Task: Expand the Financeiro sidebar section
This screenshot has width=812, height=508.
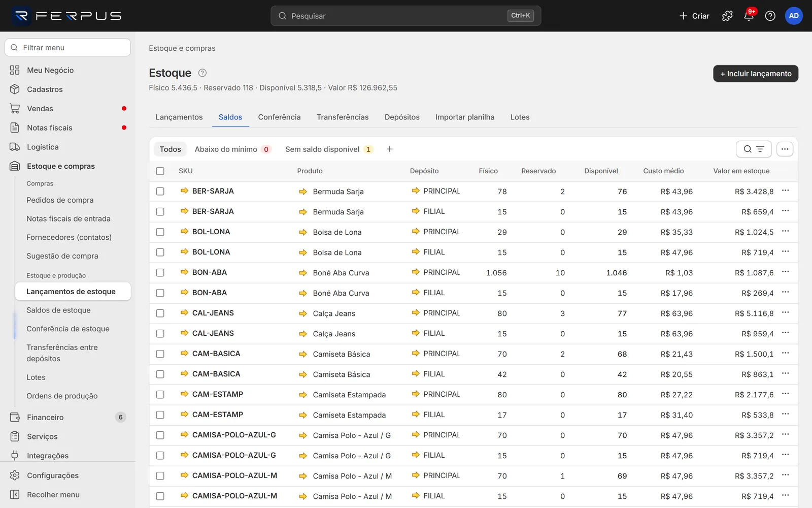Action: [68, 417]
